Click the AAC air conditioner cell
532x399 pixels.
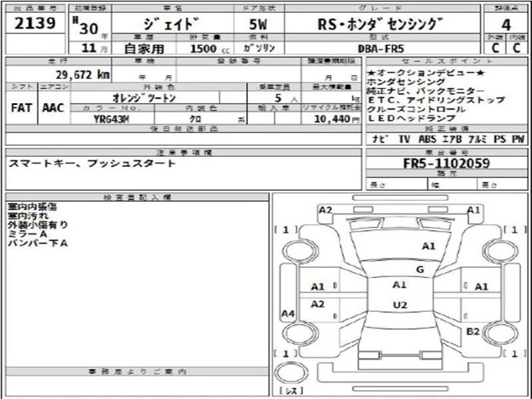tap(53, 106)
